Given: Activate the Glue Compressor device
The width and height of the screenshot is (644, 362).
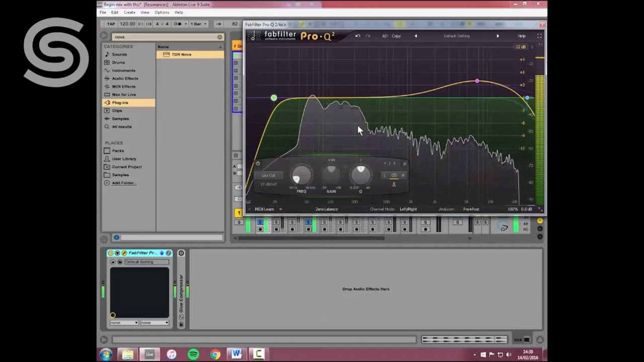Looking at the screenshot, I should tap(181, 253).
